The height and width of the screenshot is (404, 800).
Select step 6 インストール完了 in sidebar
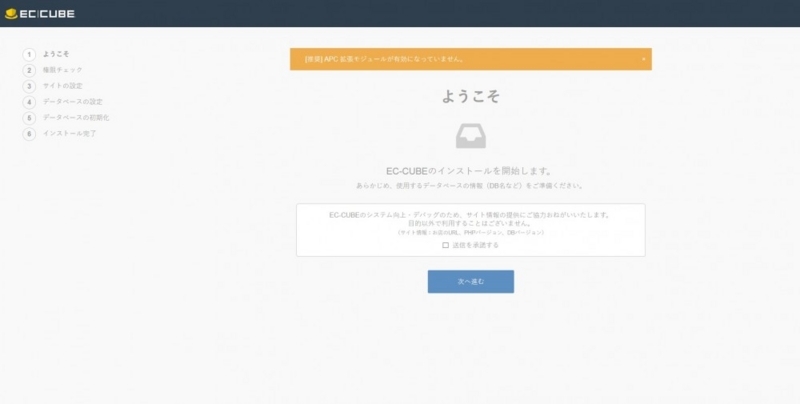60,134
